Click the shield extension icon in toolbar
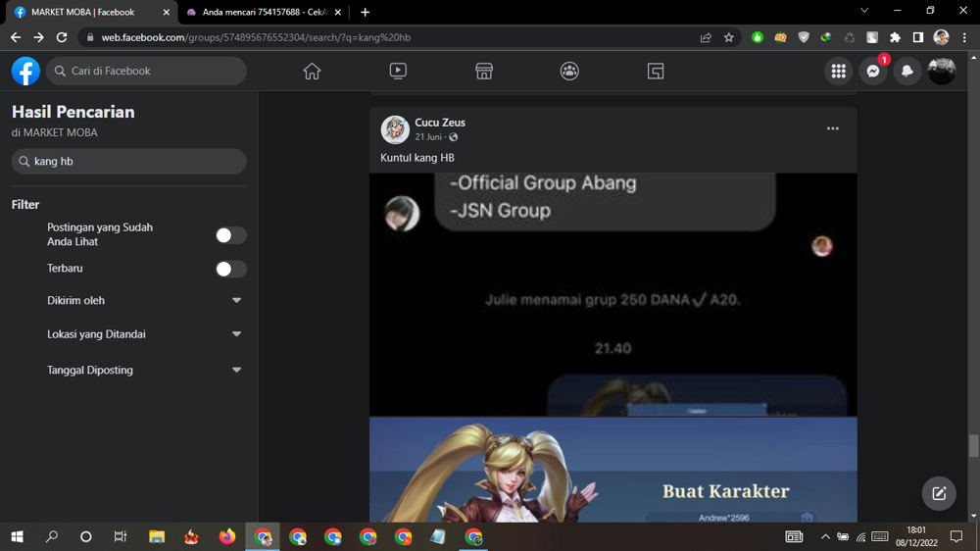The height and width of the screenshot is (551, 980). coord(804,37)
